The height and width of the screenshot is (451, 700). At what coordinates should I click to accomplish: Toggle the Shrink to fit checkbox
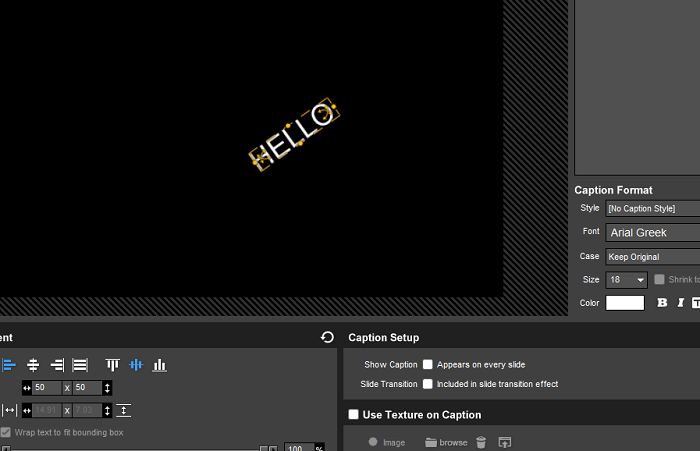659,279
